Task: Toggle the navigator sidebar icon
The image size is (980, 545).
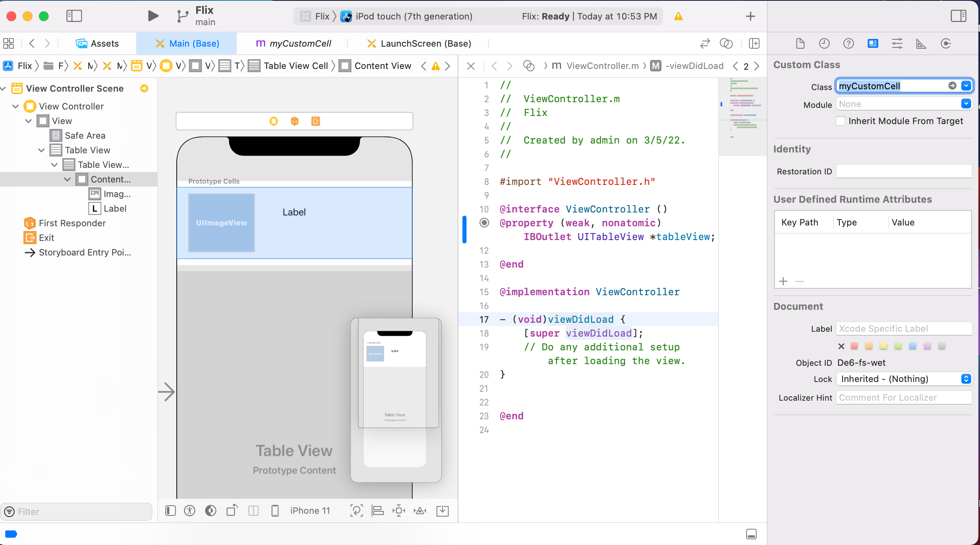Action: pos(74,16)
